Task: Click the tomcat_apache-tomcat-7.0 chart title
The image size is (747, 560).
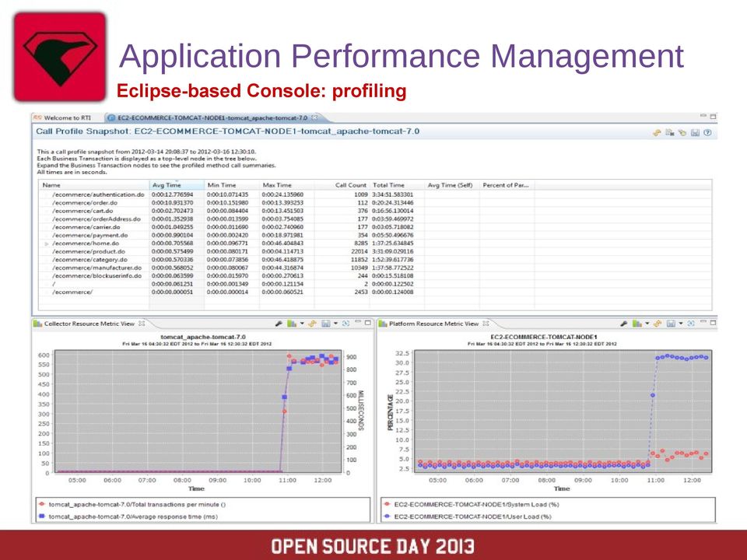Action: coord(203,337)
